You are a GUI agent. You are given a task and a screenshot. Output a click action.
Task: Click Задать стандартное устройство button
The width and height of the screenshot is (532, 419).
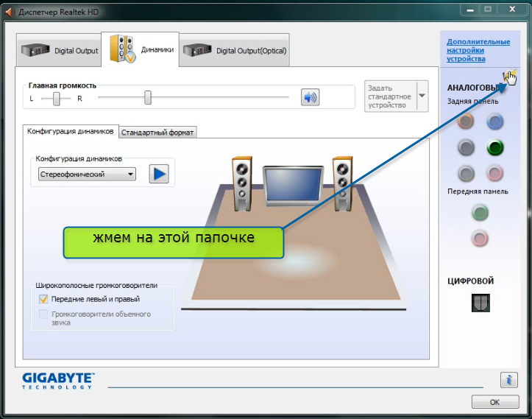pos(391,96)
